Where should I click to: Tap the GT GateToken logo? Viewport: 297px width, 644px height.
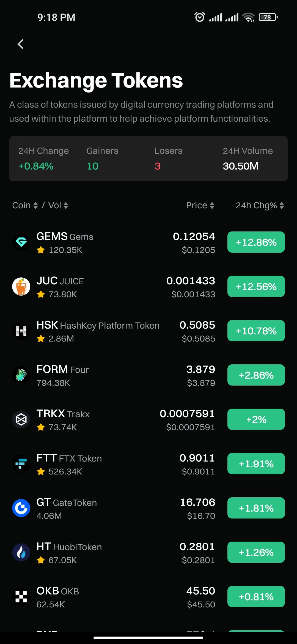pos(21,508)
